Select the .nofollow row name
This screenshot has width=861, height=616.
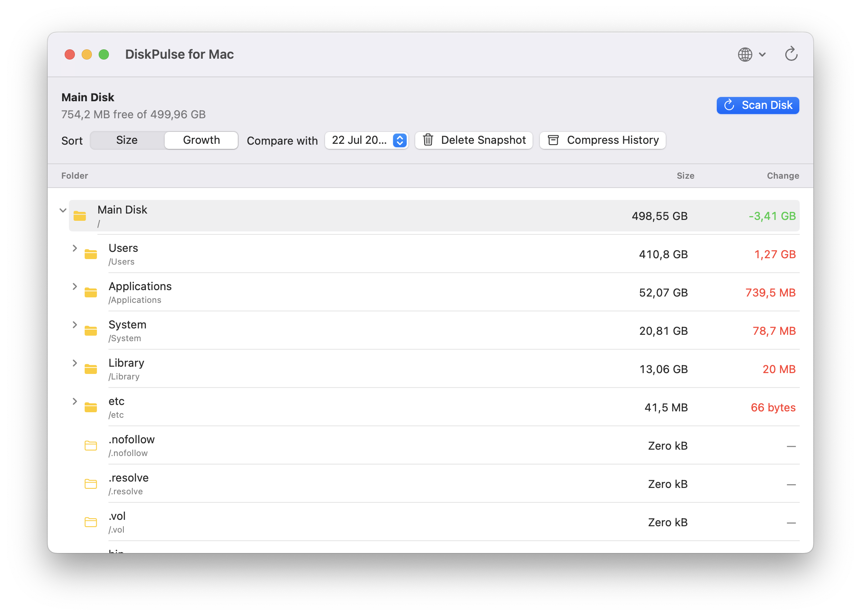[x=131, y=439]
